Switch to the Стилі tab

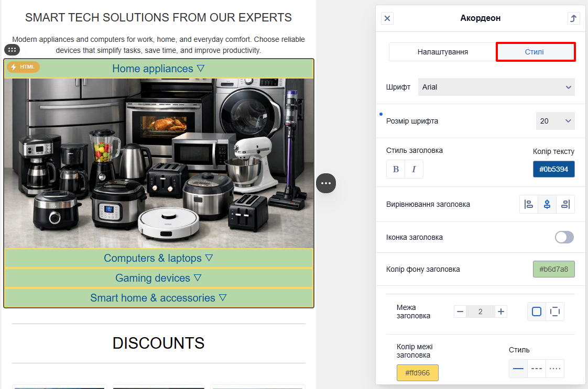(536, 52)
